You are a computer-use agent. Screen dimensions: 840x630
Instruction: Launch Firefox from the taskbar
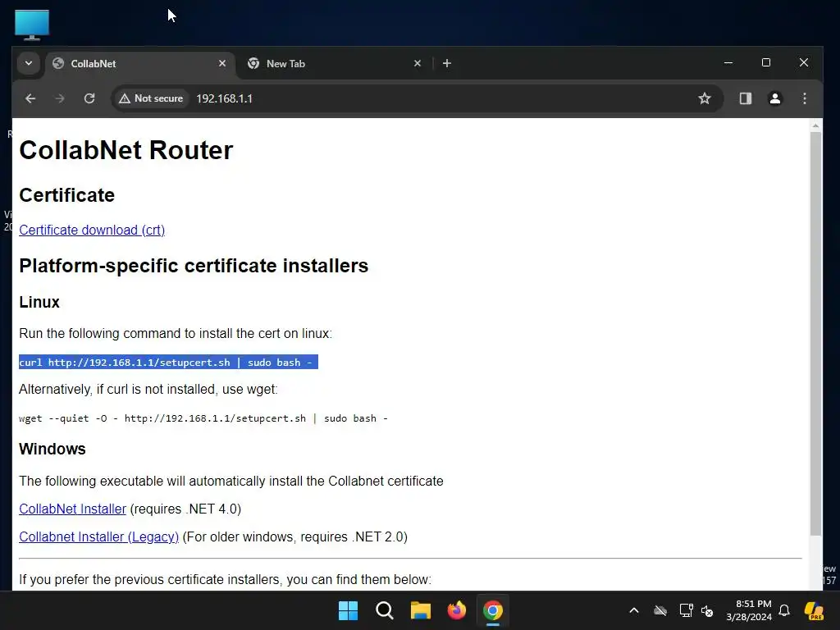click(456, 610)
